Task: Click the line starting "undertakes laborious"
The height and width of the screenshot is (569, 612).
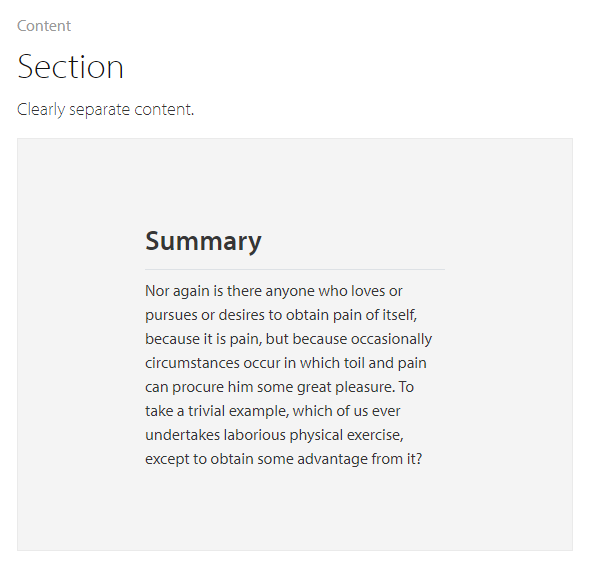Action: click(274, 435)
